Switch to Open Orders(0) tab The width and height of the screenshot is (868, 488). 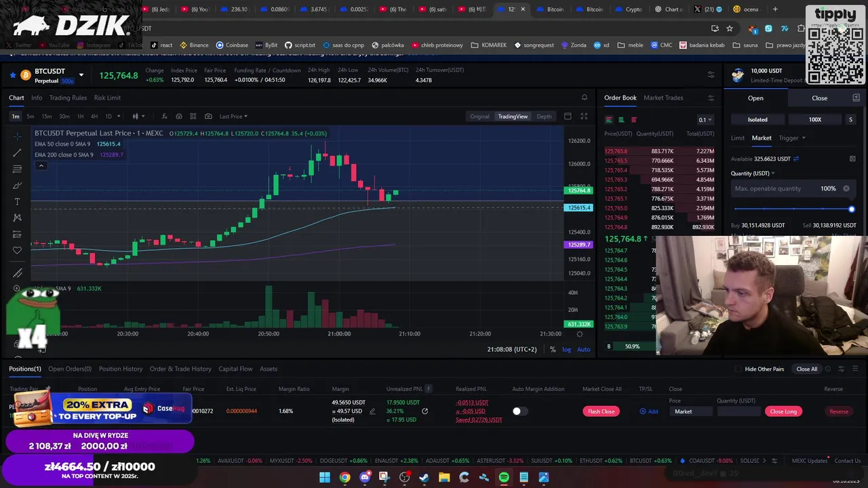(x=70, y=369)
